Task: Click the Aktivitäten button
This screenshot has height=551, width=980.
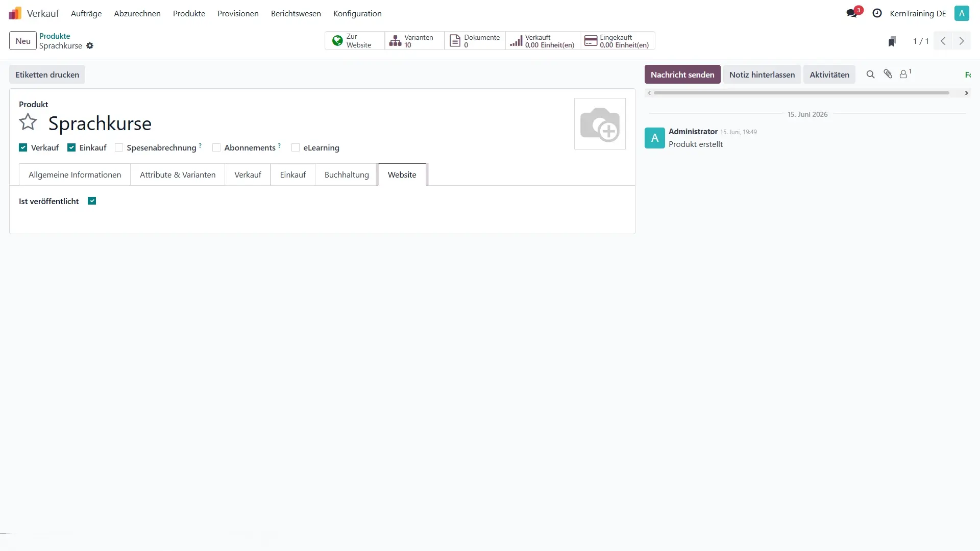Action: (829, 74)
